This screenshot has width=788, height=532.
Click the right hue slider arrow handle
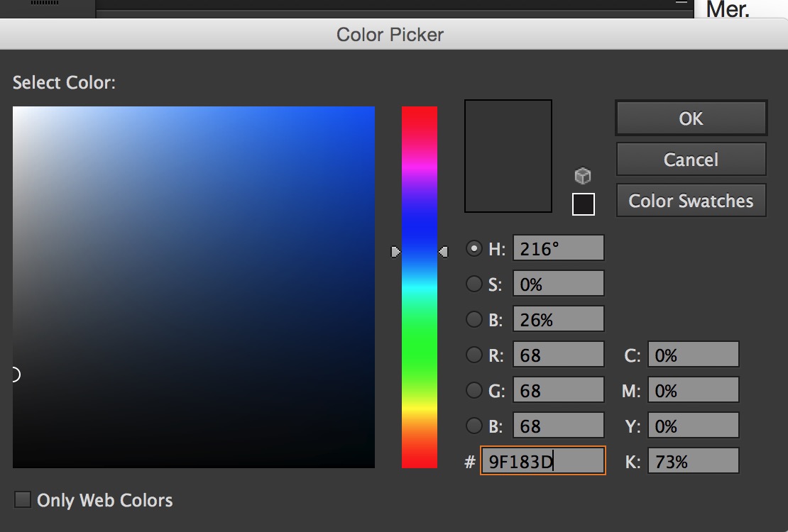443,252
